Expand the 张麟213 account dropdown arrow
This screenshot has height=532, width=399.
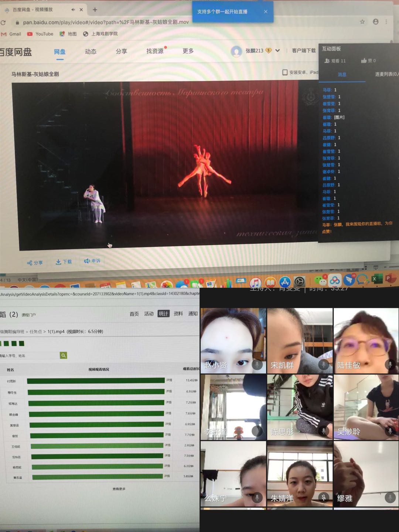click(277, 51)
